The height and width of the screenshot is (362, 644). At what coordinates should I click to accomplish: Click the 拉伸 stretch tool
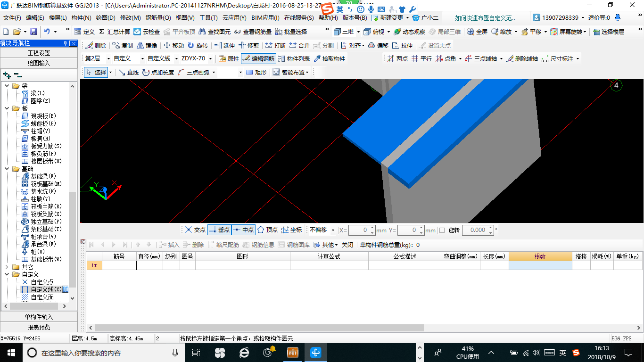[x=402, y=46]
